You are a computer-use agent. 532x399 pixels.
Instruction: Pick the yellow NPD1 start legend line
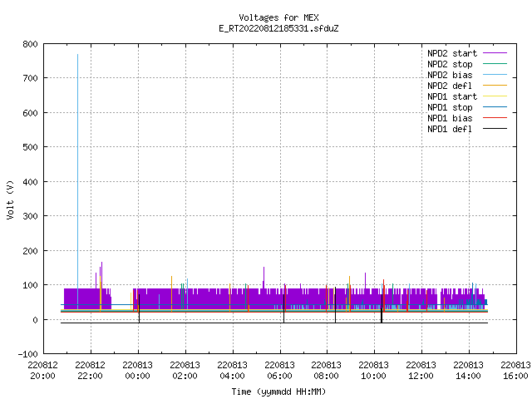tap(495, 96)
